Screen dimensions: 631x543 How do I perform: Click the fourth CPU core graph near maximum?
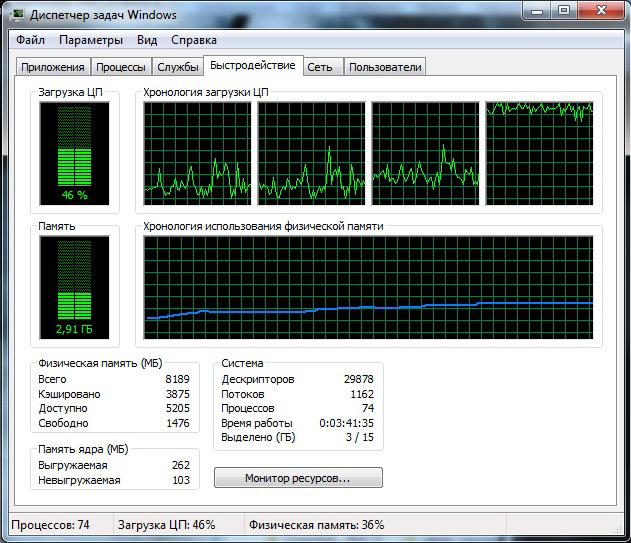tap(540, 153)
